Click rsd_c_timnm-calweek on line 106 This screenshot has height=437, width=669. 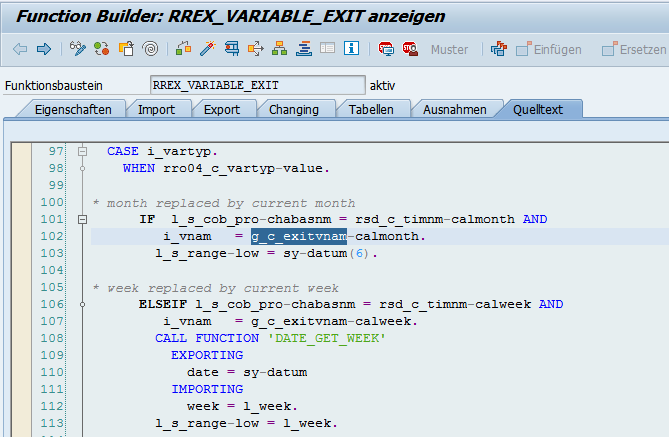click(455, 304)
